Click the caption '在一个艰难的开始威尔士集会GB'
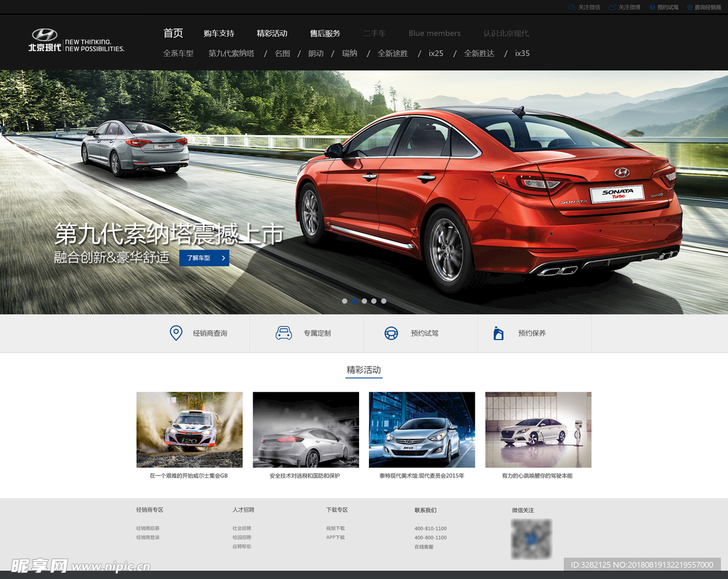This screenshot has height=579, width=728. point(189,475)
